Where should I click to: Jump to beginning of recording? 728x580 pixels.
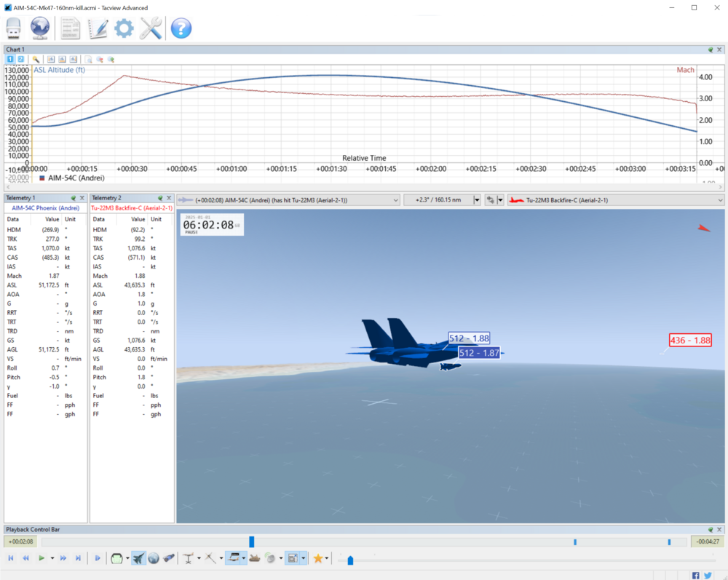click(x=11, y=558)
